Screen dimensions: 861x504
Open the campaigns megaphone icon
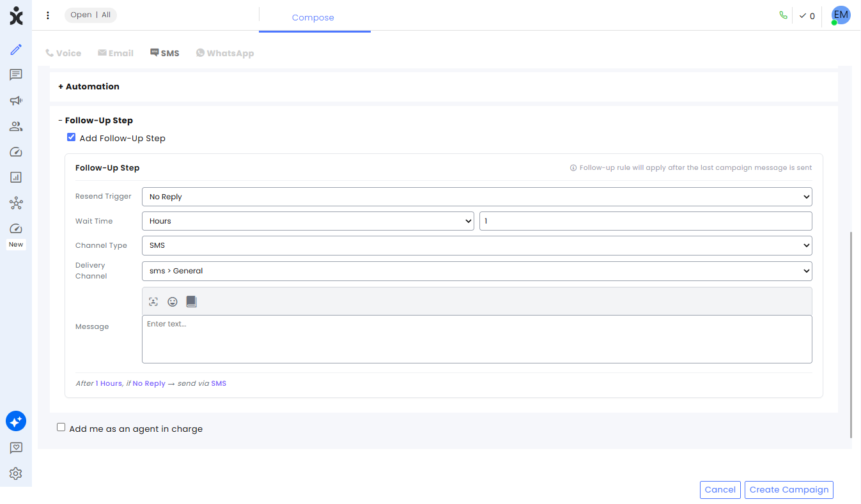(16, 100)
